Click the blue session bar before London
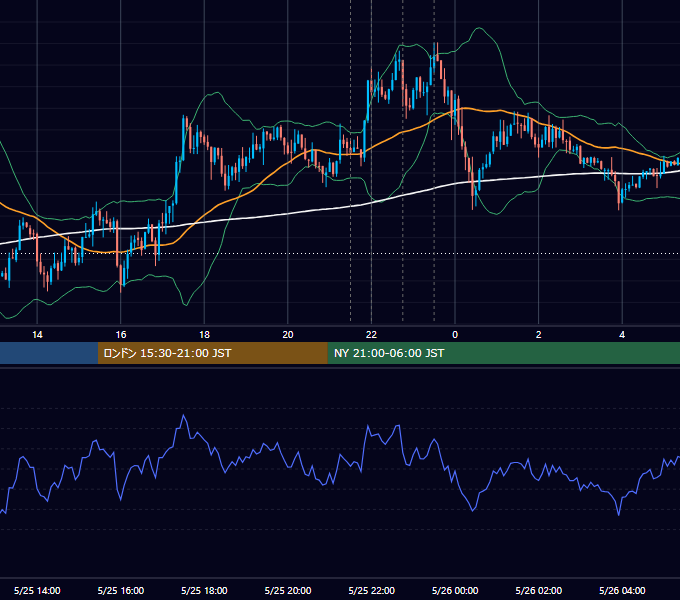This screenshot has height=600, width=680. tap(49, 353)
